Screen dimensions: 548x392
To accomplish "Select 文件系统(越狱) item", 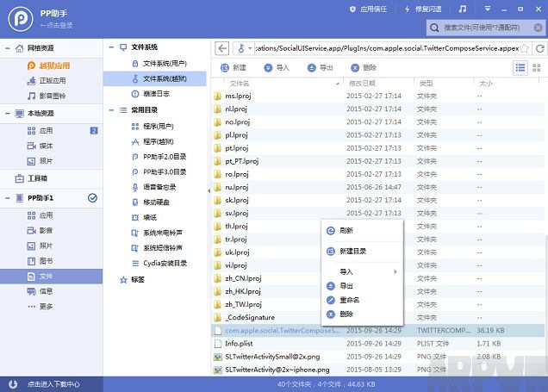I will pos(155,78).
